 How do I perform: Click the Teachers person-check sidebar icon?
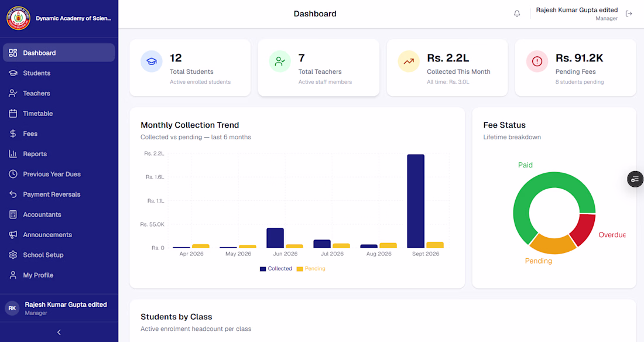(x=13, y=93)
